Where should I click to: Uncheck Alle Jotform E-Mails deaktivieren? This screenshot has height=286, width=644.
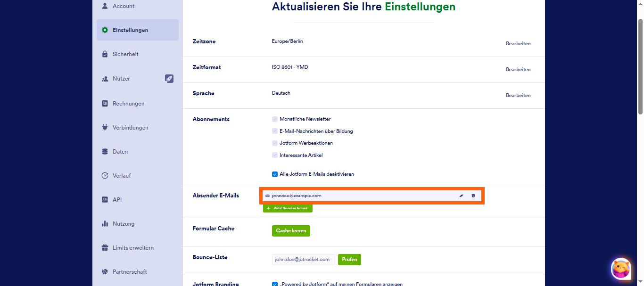[275, 174]
